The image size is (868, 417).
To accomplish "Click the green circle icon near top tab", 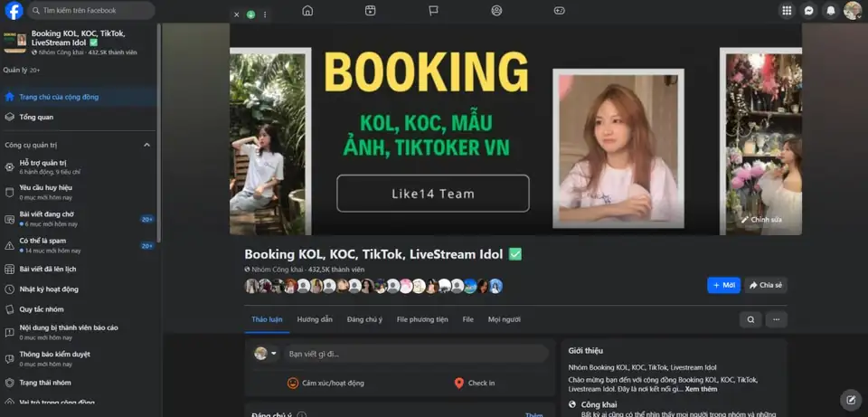I will pyautogui.click(x=250, y=14).
